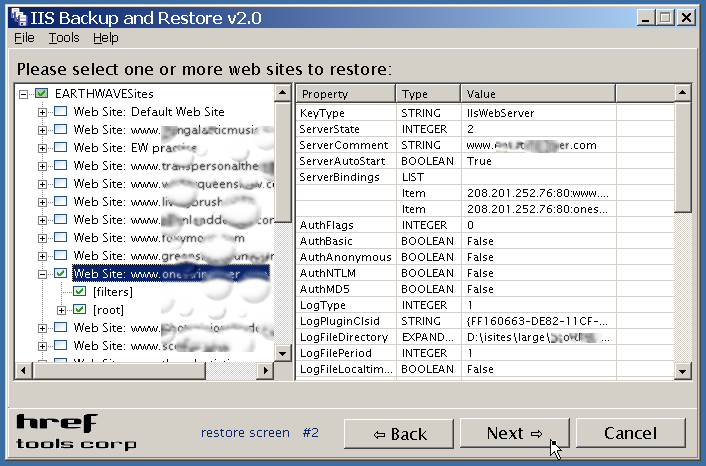This screenshot has width=706, height=466.
Task: Click the ServerComment property cell
Action: point(344,145)
